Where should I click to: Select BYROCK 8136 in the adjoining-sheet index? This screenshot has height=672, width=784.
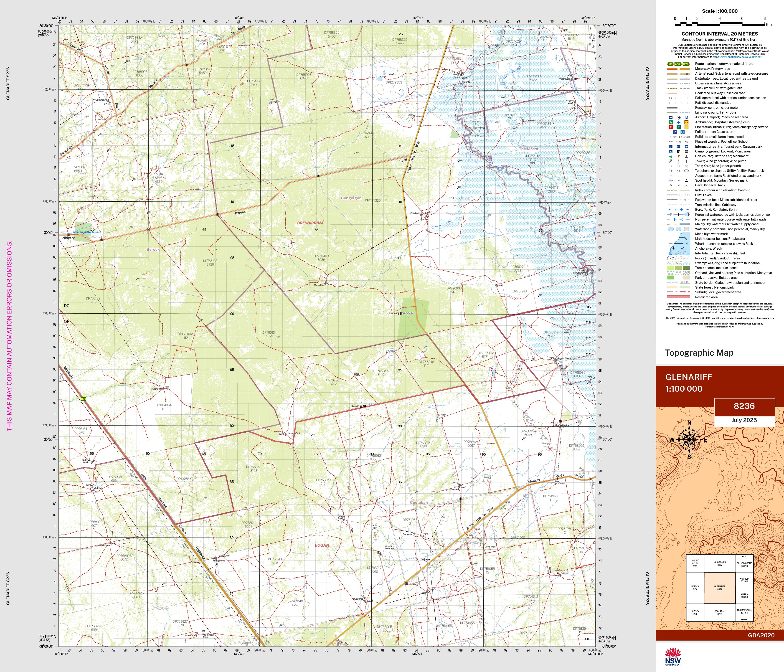(695, 588)
